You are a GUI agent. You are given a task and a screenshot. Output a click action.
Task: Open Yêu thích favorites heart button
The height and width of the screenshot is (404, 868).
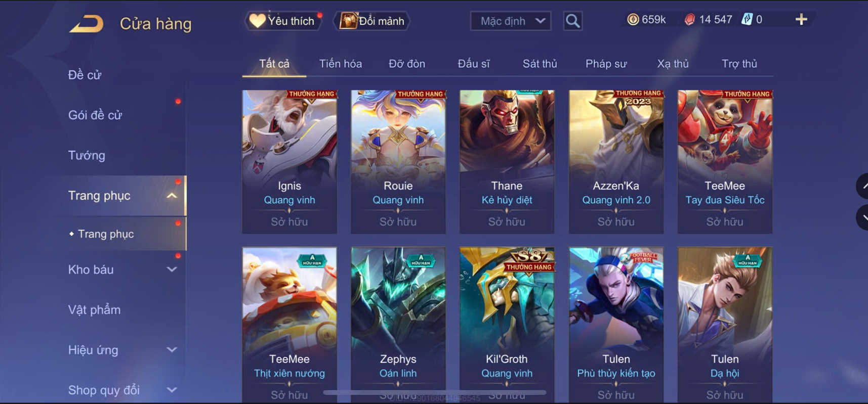[284, 21]
